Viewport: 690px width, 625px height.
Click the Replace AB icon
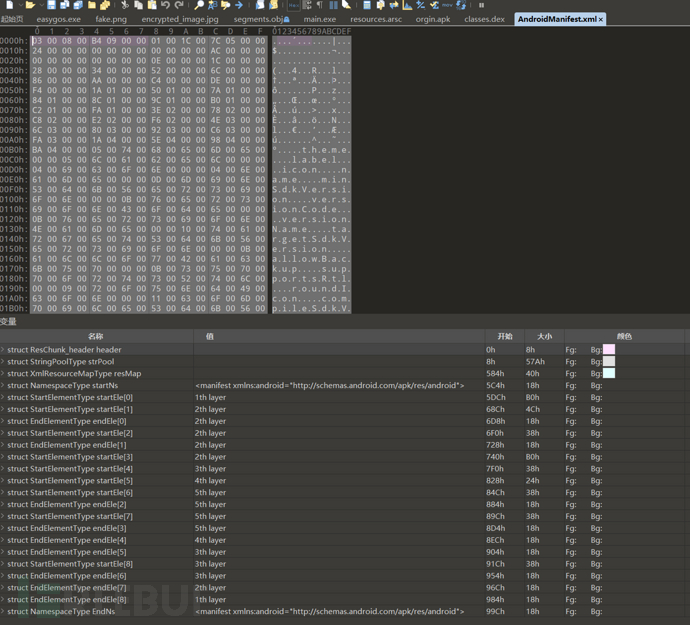(213, 5)
